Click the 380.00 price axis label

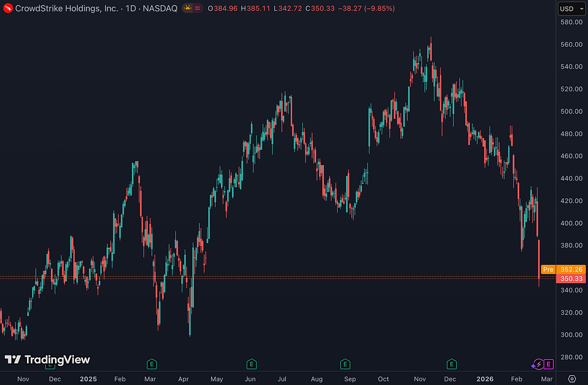(571, 246)
